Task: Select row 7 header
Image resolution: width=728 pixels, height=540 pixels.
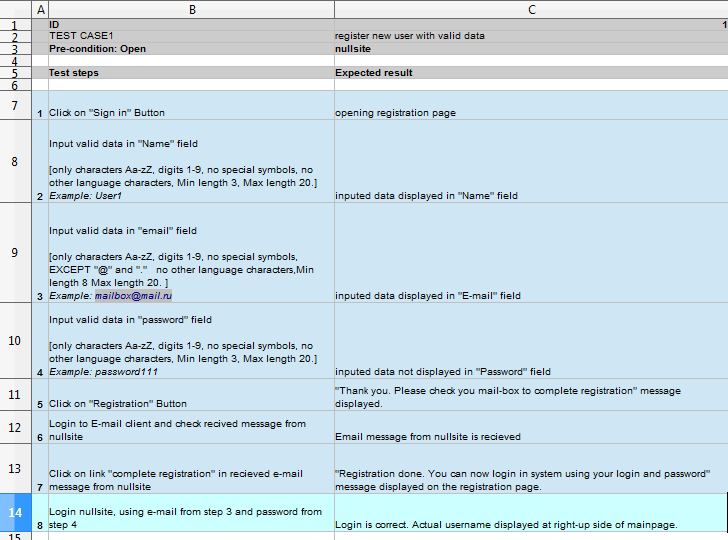Action: [15, 105]
